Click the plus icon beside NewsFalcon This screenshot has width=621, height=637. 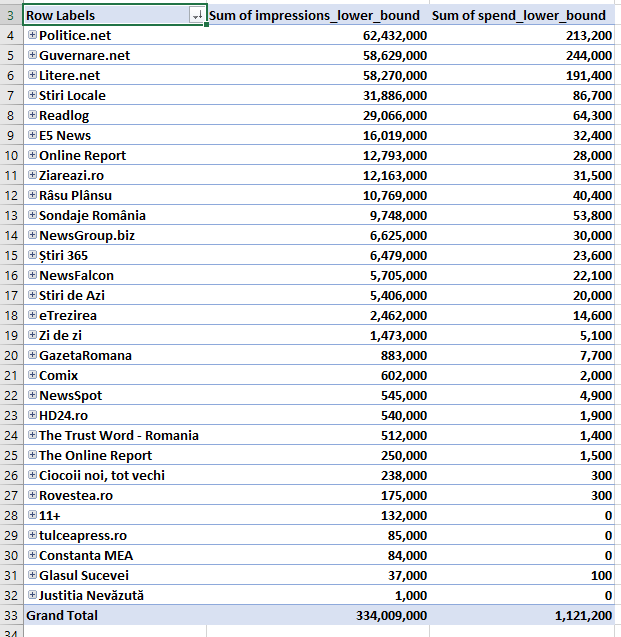(32, 275)
